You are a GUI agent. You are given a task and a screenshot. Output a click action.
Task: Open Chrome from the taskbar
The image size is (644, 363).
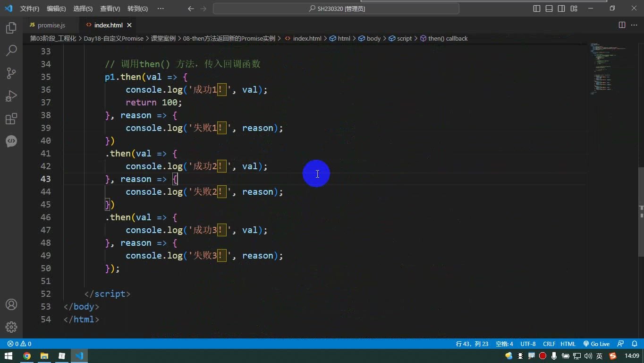coord(27,356)
